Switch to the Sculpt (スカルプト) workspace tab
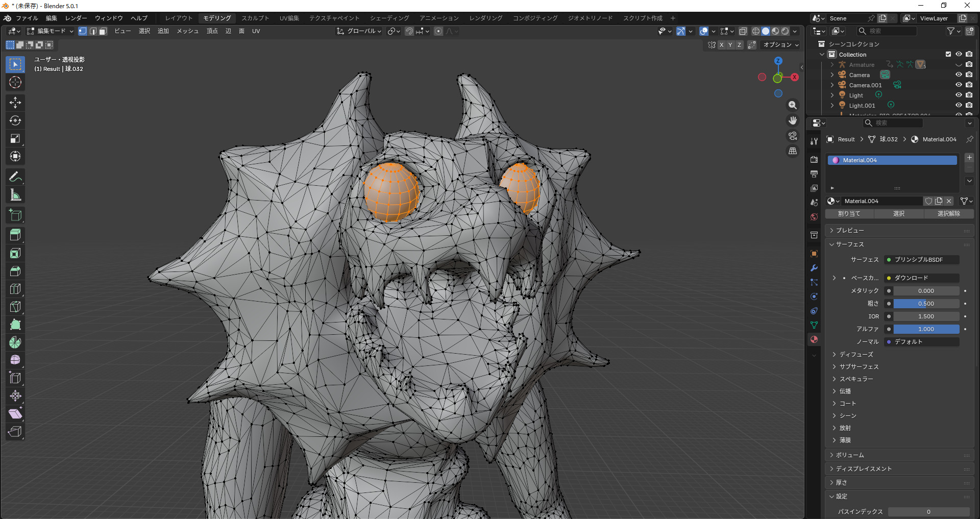The height and width of the screenshot is (519, 980). (255, 18)
